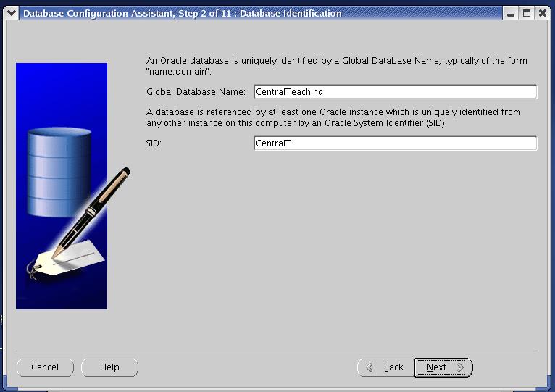Focus the SID input field
The width and height of the screenshot is (555, 392).
[395, 143]
